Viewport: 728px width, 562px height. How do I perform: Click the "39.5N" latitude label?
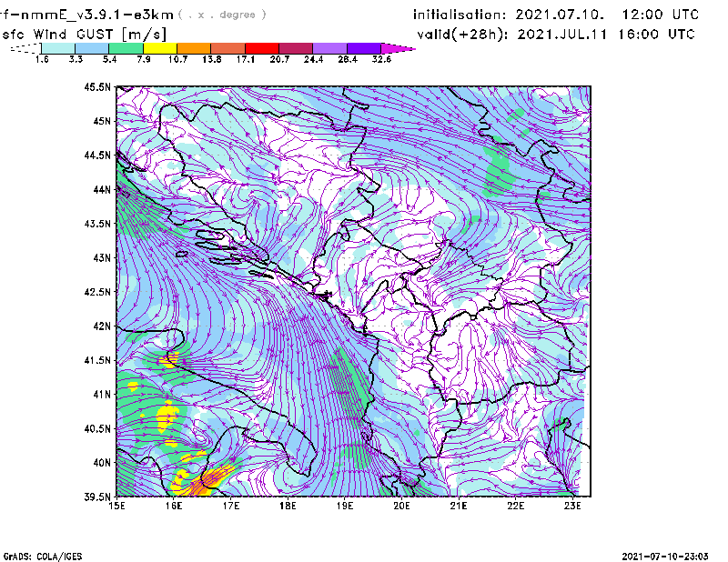coord(97,497)
